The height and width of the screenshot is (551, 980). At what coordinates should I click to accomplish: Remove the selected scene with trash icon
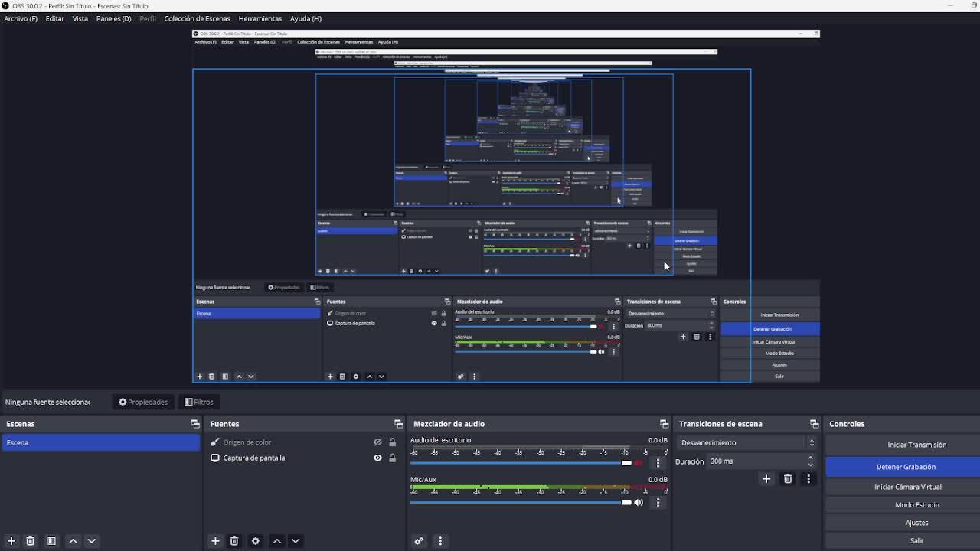pos(31,541)
